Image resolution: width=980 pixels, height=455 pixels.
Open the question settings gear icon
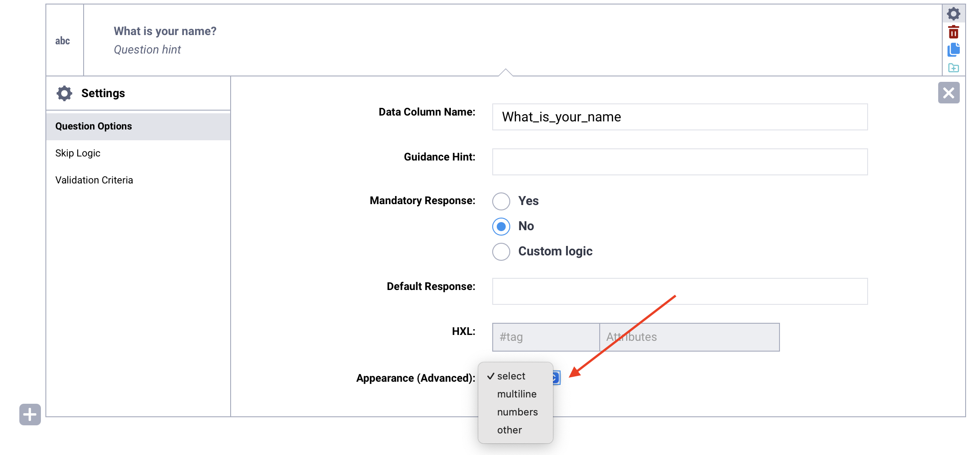click(x=954, y=13)
